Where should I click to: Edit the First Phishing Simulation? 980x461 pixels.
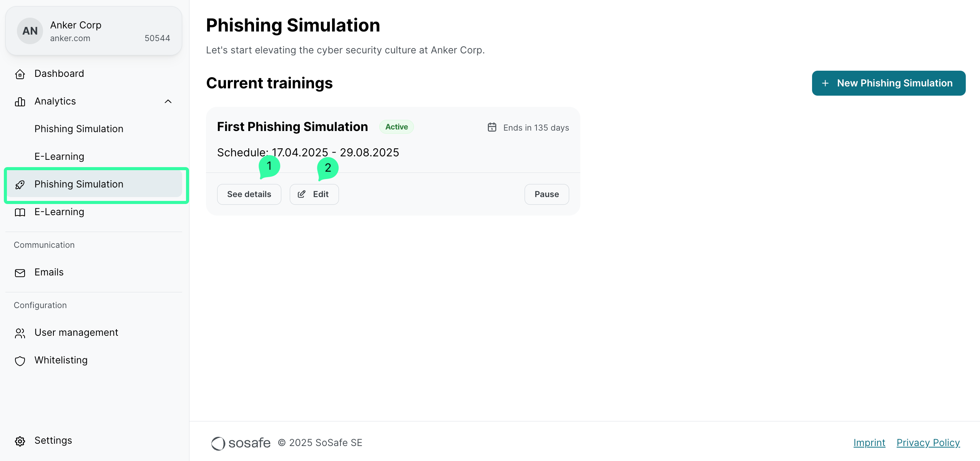314,194
